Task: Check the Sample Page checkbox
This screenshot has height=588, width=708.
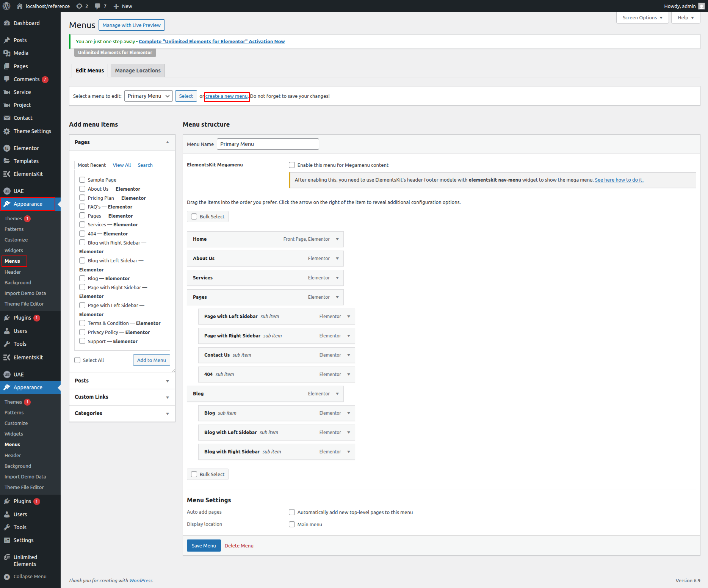Action: click(82, 180)
